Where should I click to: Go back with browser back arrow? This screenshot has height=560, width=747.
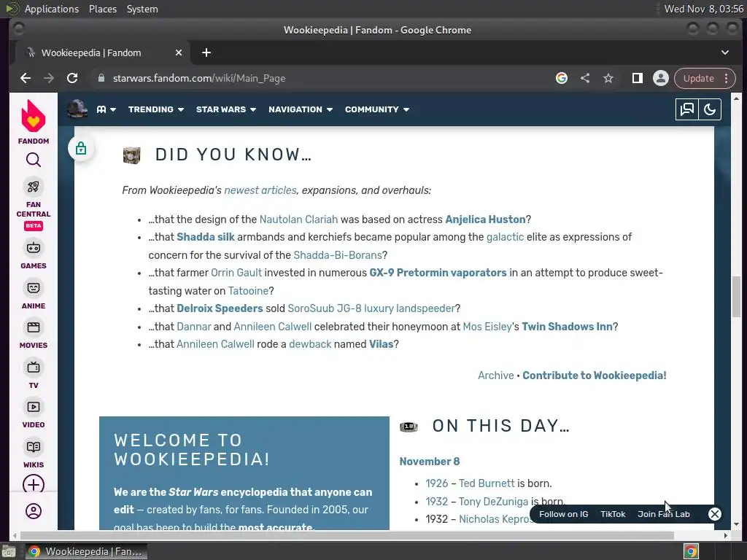point(26,78)
